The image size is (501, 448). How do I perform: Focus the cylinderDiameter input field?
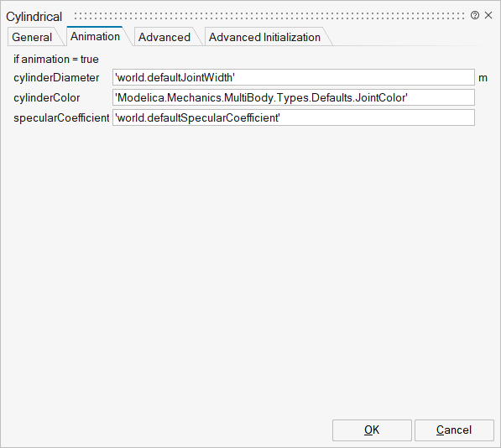click(x=294, y=77)
